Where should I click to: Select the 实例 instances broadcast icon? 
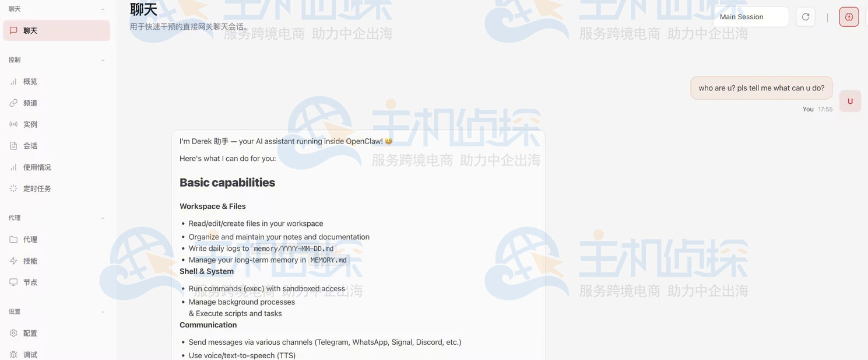13,124
